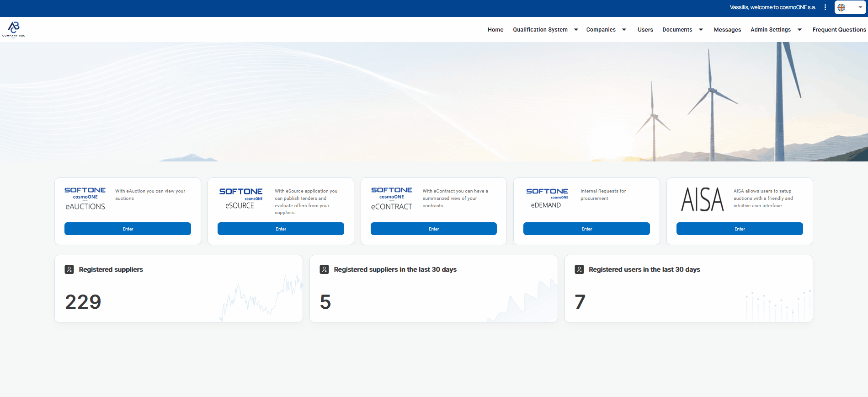
Task: Click the AISA friendly auctions description
Action: (763, 198)
